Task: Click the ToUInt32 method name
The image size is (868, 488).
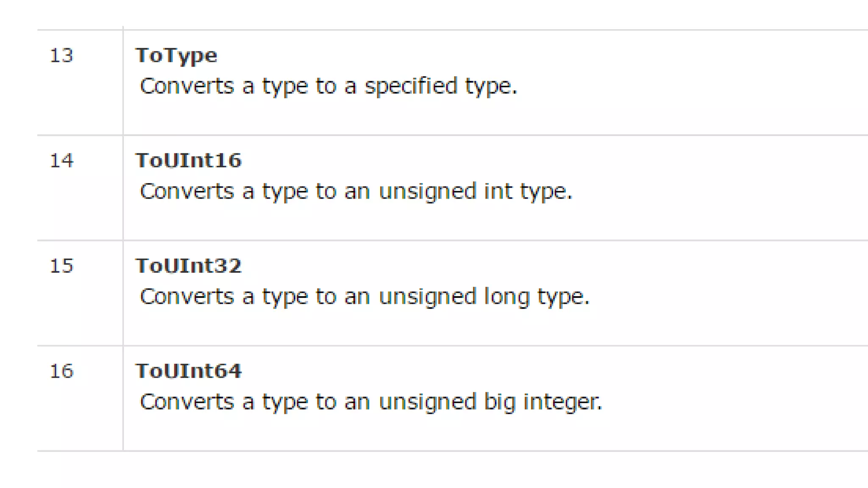Action: click(189, 266)
